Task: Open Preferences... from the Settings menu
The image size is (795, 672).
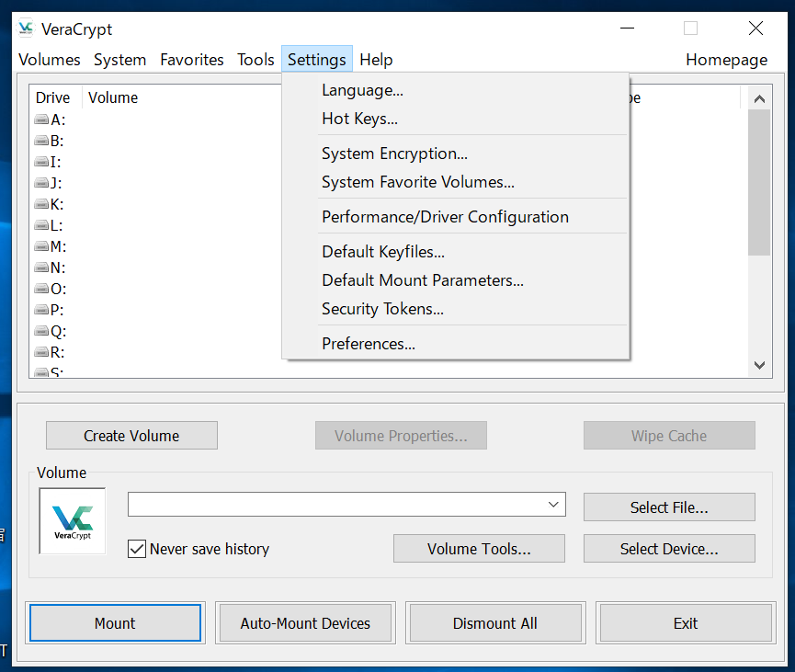Action: pos(368,344)
